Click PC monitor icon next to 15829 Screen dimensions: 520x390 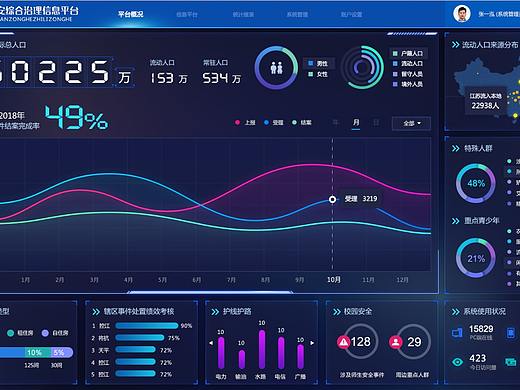click(457, 332)
